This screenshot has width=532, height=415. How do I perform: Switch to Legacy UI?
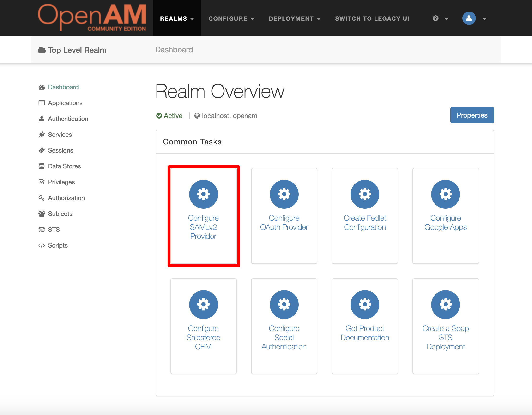372,18
